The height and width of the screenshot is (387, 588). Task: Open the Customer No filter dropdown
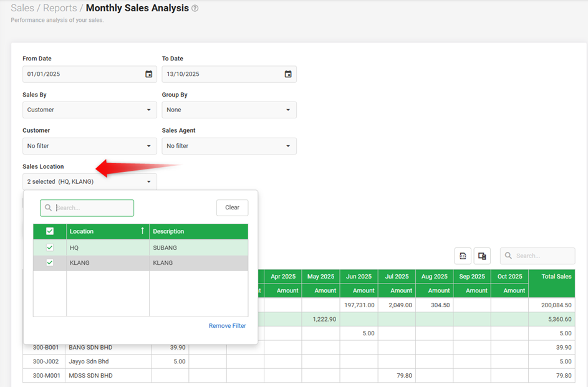(90, 146)
